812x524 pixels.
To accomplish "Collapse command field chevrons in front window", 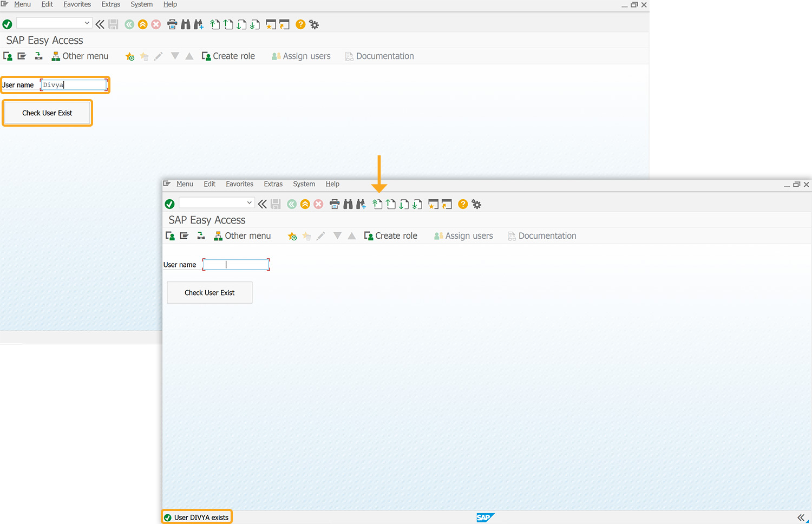I will pyautogui.click(x=263, y=204).
